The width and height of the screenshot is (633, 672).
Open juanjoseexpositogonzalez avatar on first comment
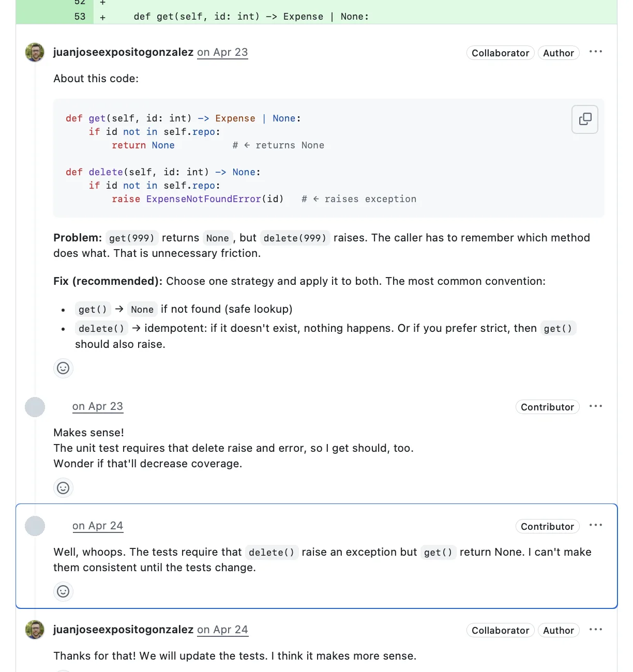pyautogui.click(x=35, y=52)
